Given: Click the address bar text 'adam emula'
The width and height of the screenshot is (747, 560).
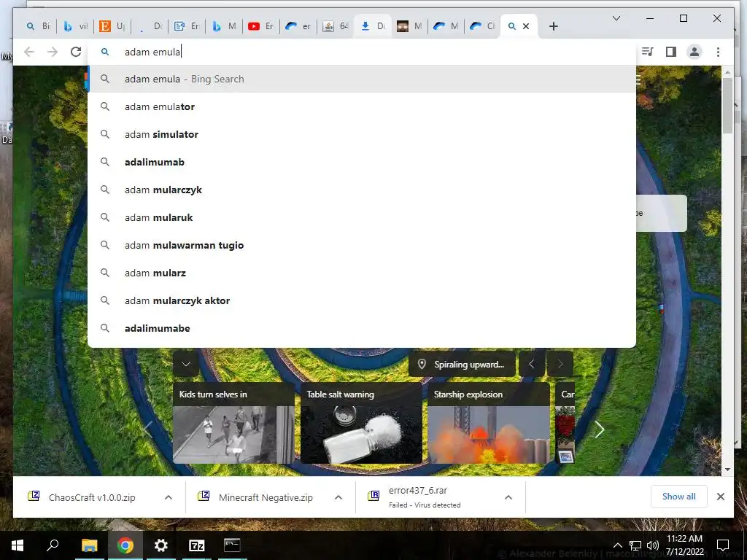Looking at the screenshot, I should pyautogui.click(x=152, y=52).
